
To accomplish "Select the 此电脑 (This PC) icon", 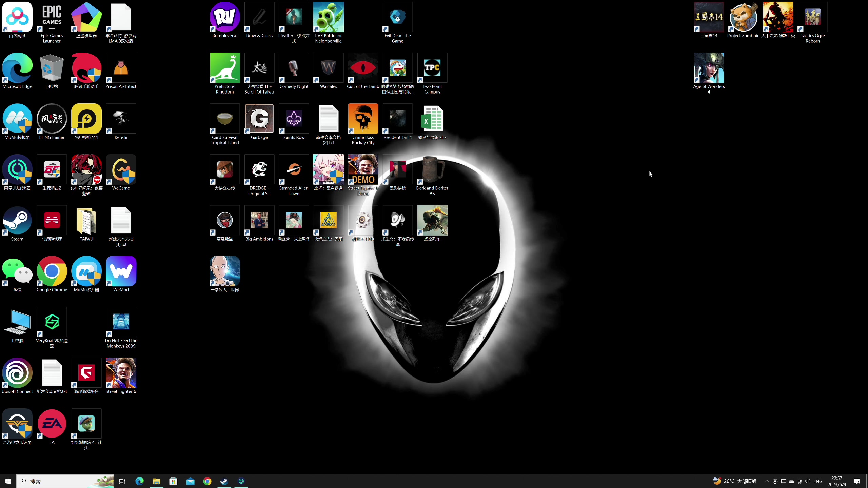I will [17, 325].
